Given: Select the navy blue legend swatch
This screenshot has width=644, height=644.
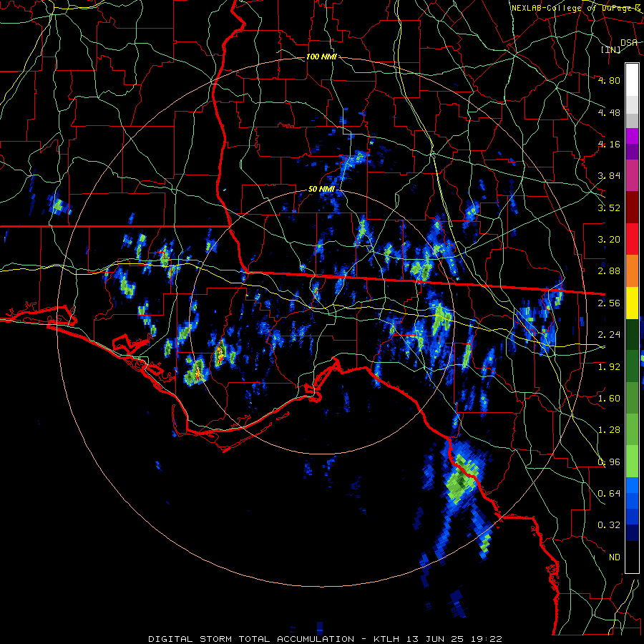Looking at the screenshot, I should 632,533.
